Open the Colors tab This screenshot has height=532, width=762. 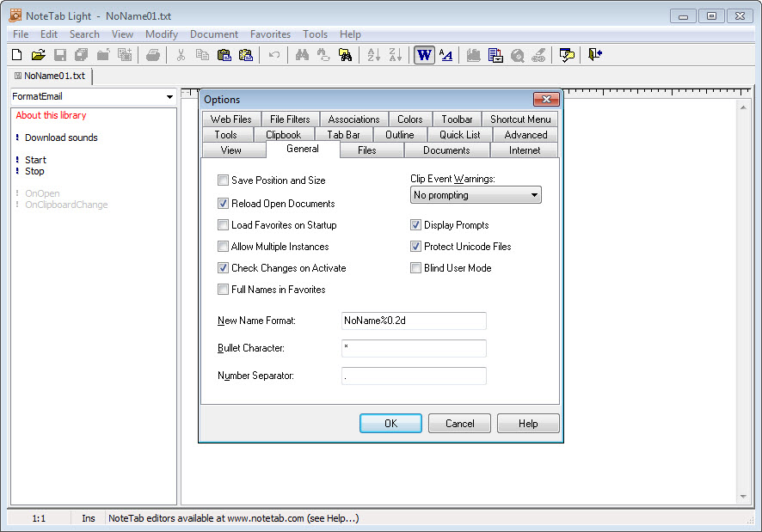[x=410, y=119]
